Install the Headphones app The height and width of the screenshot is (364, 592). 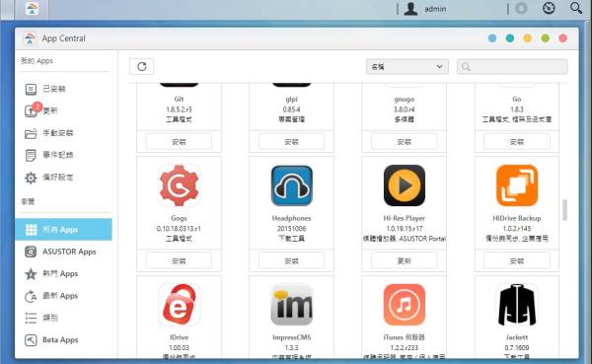pyautogui.click(x=291, y=261)
